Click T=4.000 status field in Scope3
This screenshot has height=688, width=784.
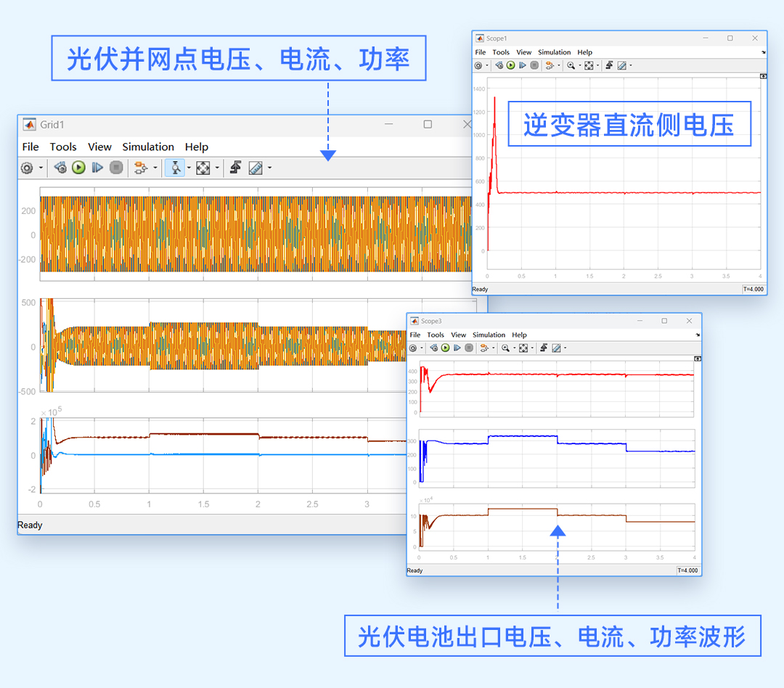pos(688,570)
